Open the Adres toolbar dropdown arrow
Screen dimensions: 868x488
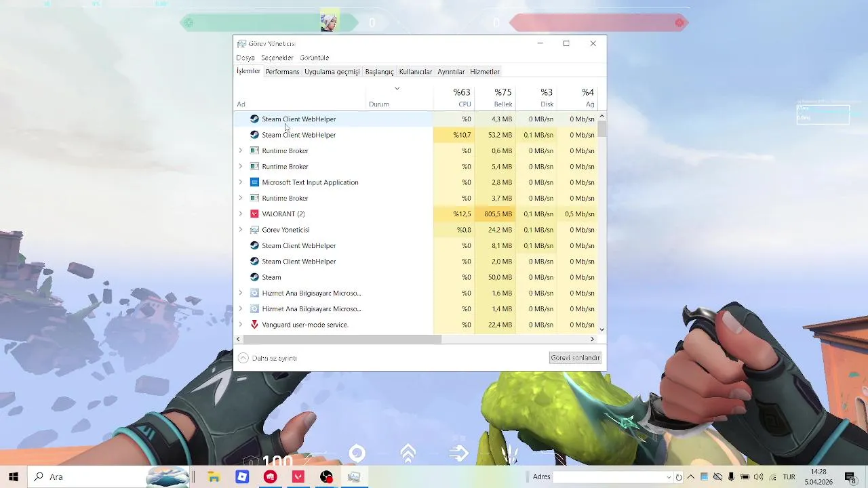tap(669, 477)
